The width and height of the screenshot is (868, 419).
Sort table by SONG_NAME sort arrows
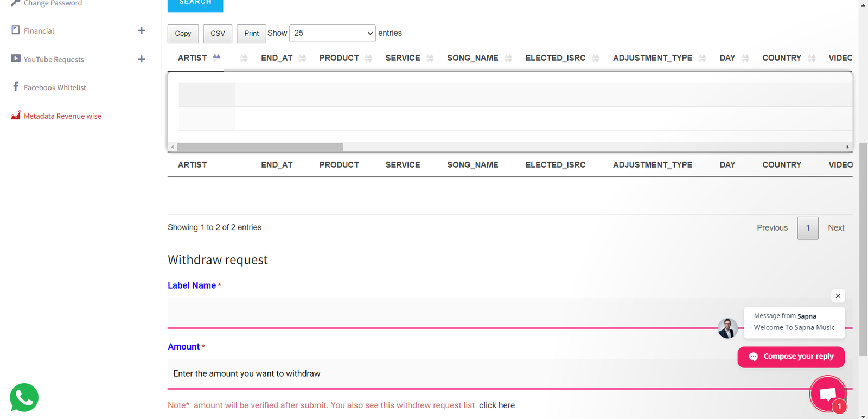point(508,58)
